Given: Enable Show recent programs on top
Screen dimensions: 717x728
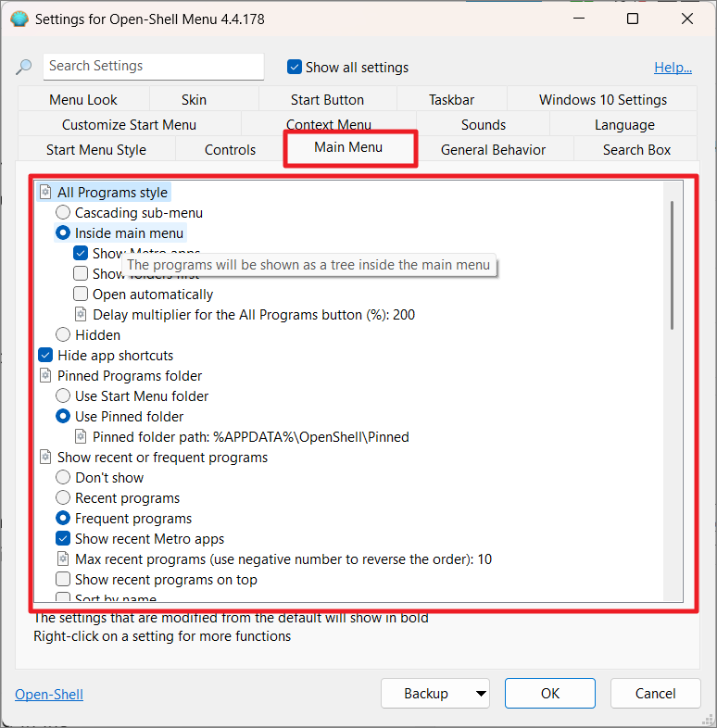Looking at the screenshot, I should pos(63,579).
